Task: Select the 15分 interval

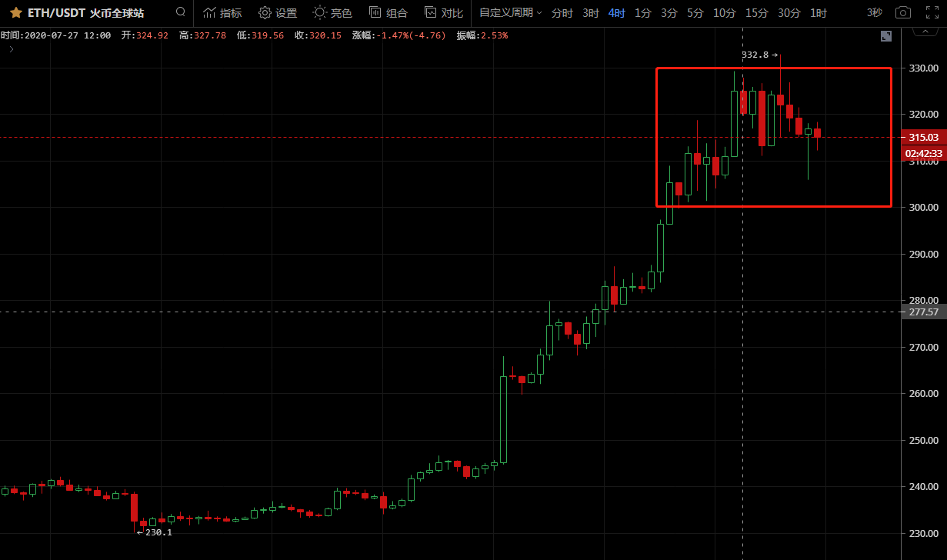Action: pos(756,13)
